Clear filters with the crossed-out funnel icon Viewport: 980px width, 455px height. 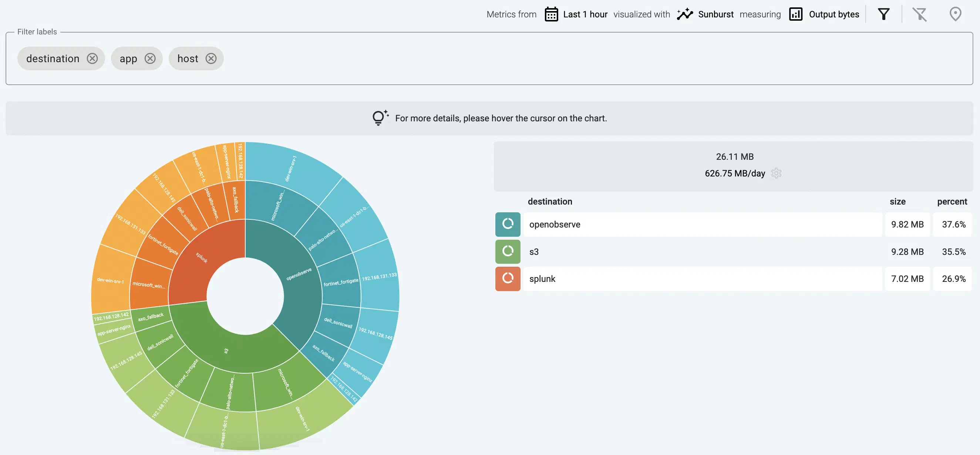click(919, 14)
